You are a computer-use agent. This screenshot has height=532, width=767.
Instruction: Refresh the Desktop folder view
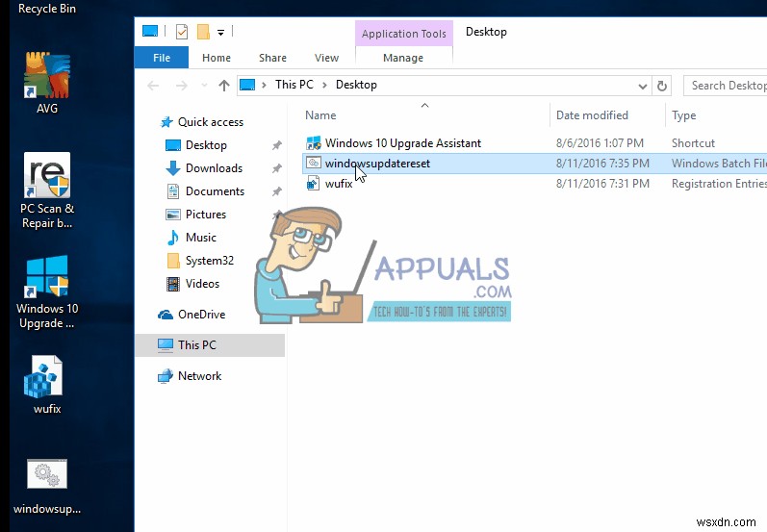click(662, 86)
